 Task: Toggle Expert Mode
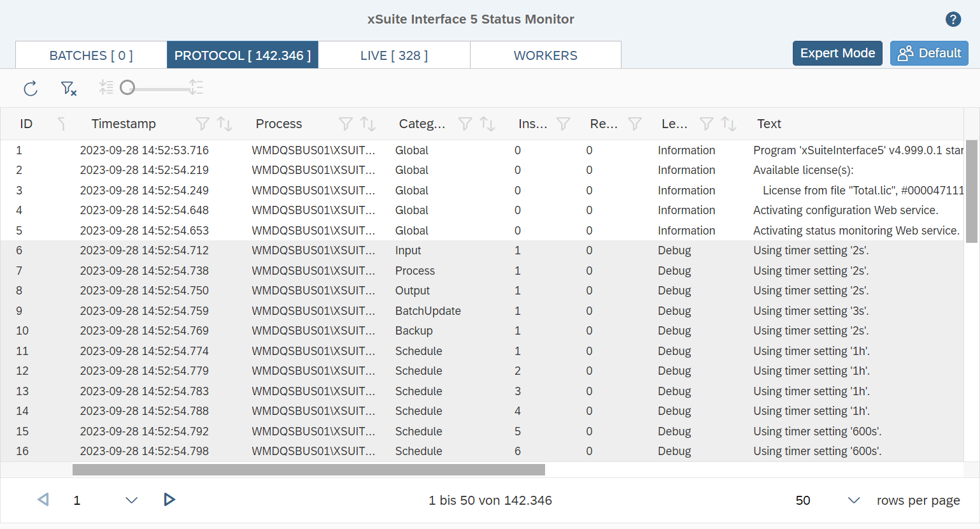click(837, 53)
